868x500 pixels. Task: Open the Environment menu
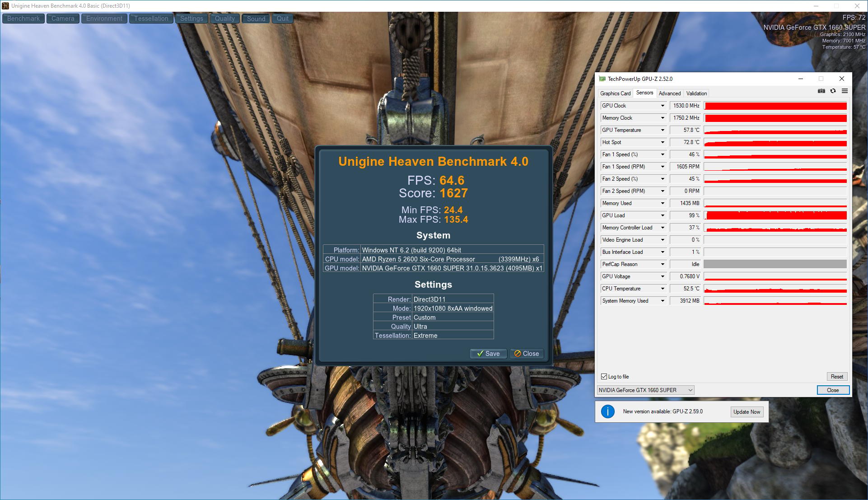[104, 19]
